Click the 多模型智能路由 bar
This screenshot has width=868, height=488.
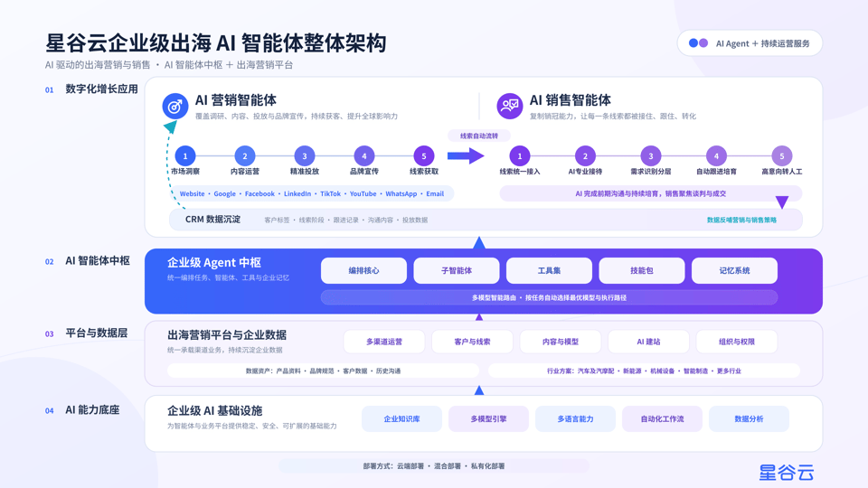point(549,297)
